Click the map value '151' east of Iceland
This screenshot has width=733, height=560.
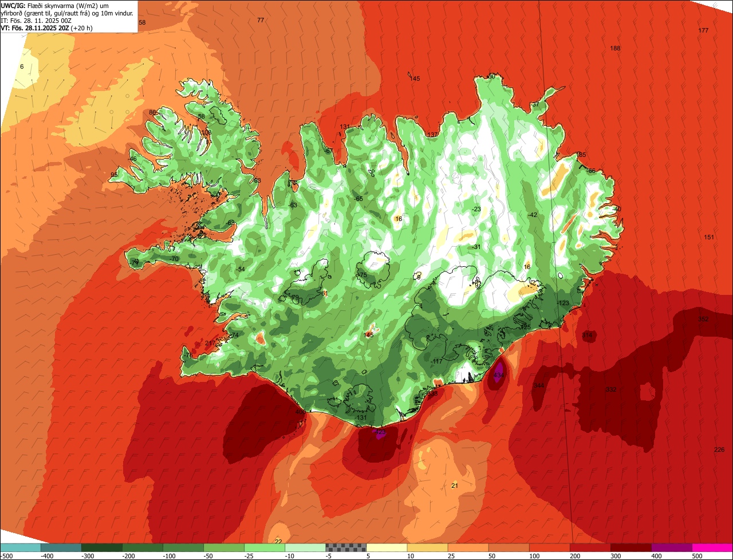coord(709,237)
